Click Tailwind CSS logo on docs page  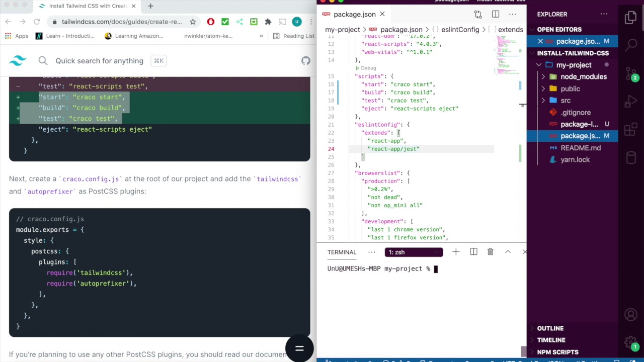coord(18,61)
